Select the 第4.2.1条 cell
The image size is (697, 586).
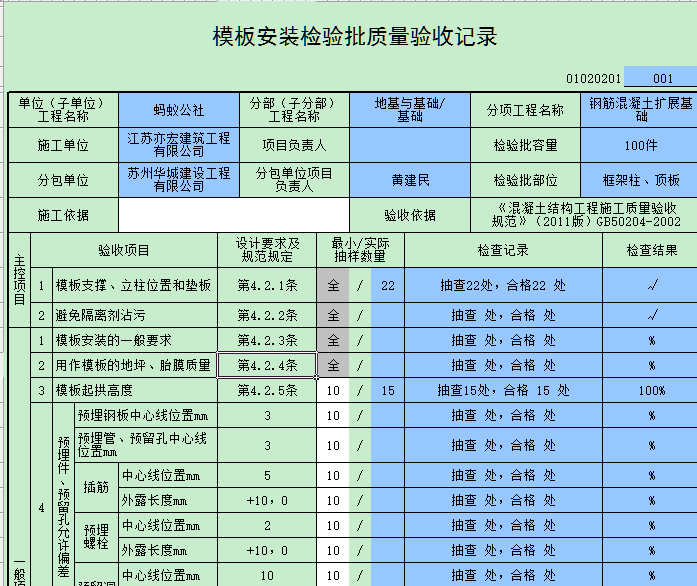267,285
